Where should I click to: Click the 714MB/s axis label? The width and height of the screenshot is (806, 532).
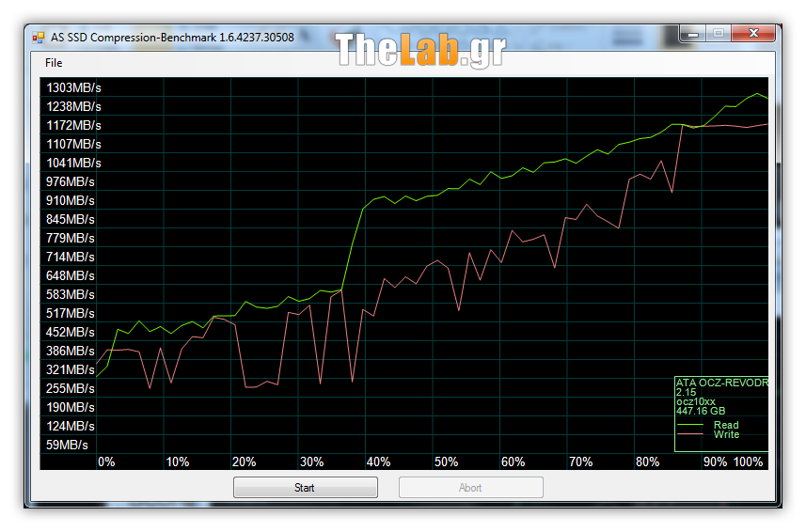click(71, 257)
